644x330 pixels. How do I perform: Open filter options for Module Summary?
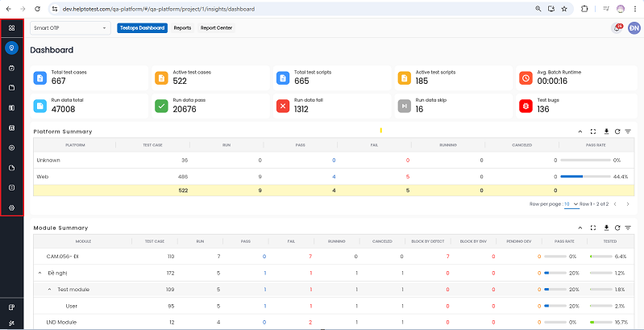628,228
